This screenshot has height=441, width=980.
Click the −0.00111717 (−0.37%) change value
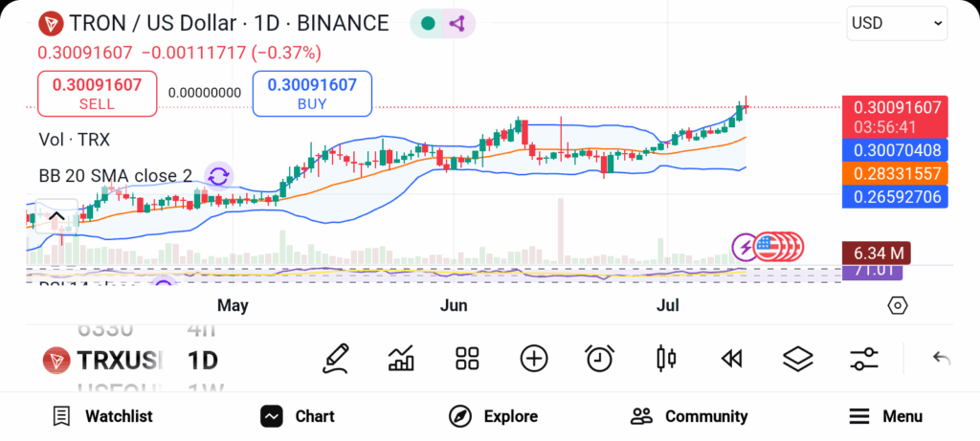click(232, 54)
